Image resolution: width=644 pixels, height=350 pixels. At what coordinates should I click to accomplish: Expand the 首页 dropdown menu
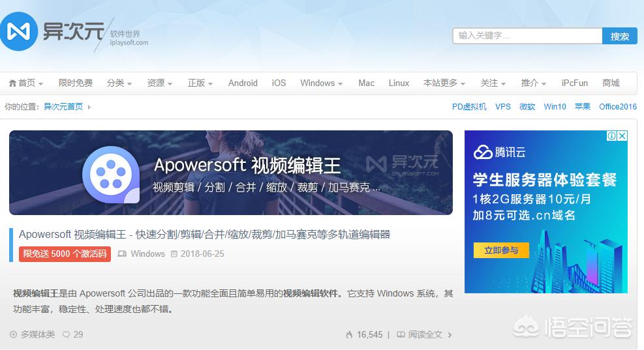40,83
